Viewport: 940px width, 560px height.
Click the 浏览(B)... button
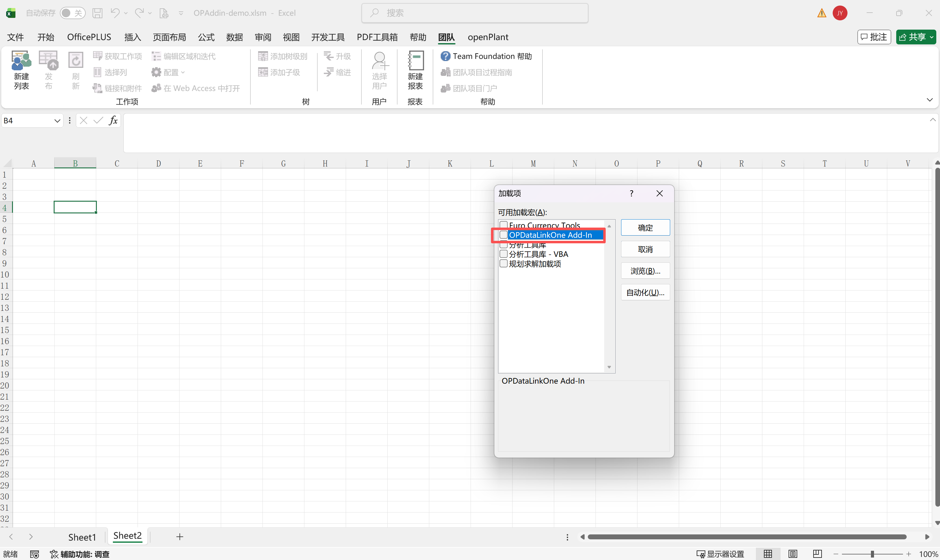(x=645, y=270)
